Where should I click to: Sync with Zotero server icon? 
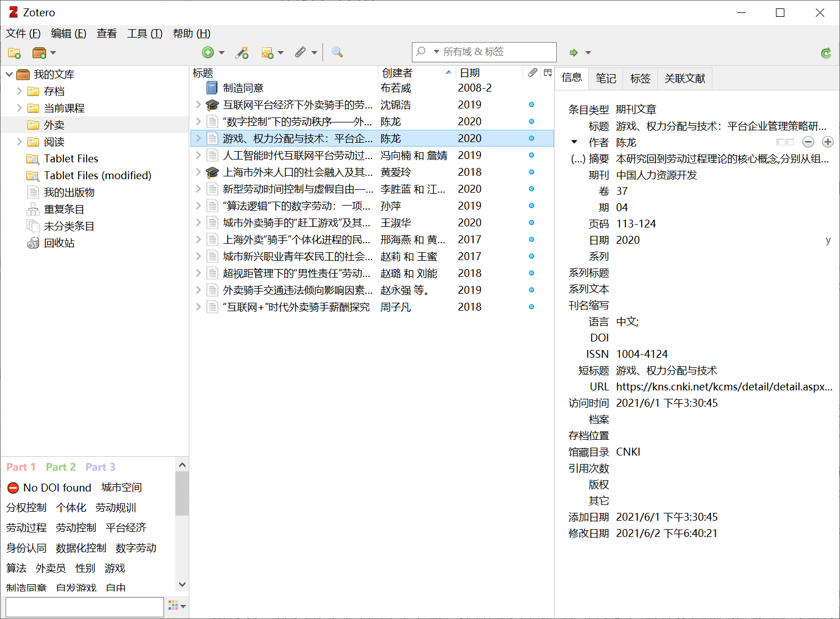[826, 53]
